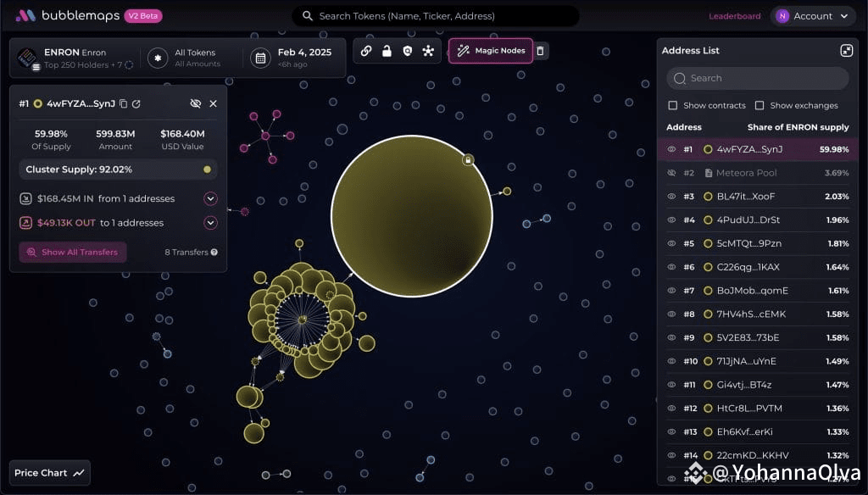
Task: Expand the $168.45M IN addresses list
Action: coord(210,198)
